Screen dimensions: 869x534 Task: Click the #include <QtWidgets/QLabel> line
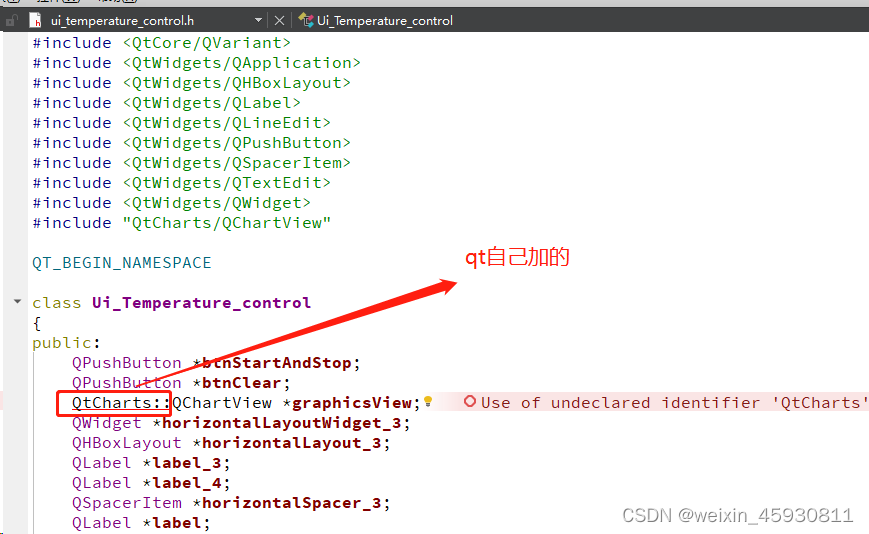[x=166, y=102]
